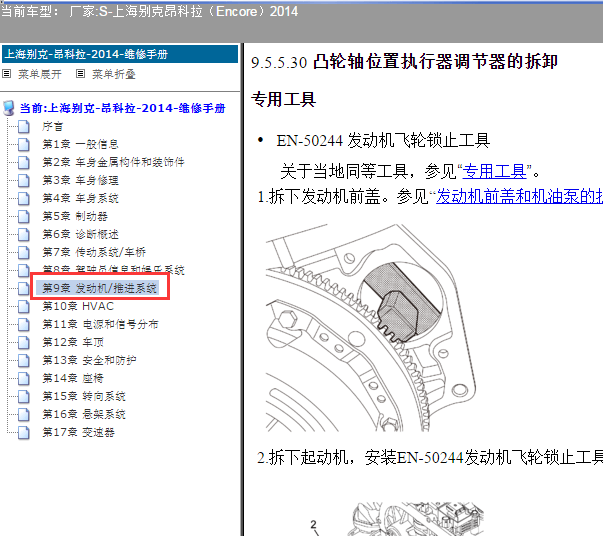
Task: Follow the 发动机前盖和机油泵 hyperlink
Action: pyautogui.click(x=519, y=196)
